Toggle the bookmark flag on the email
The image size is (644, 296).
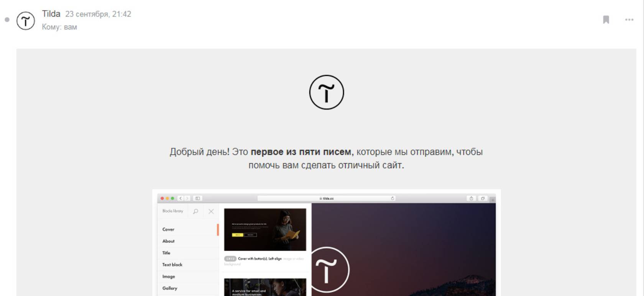click(606, 20)
